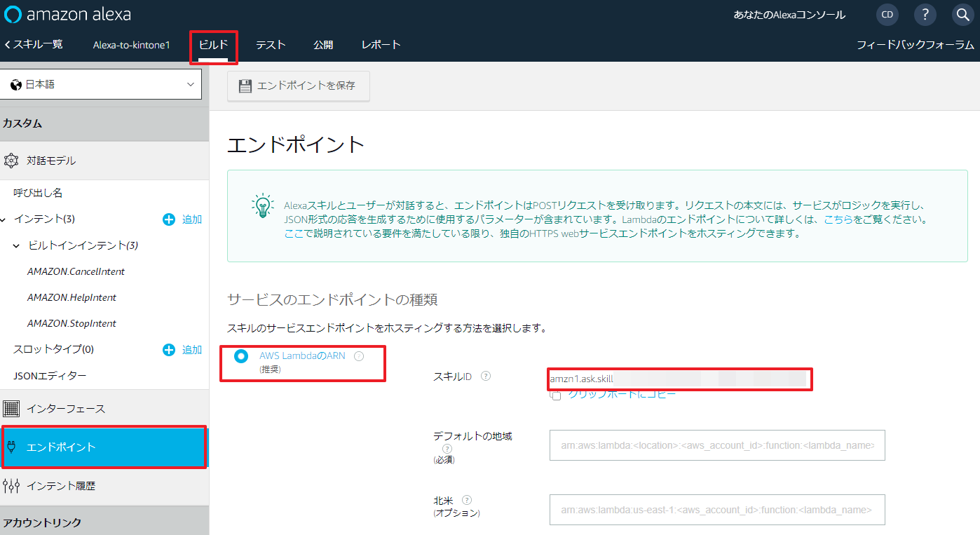Click the インターフェース grid icon

(11, 408)
